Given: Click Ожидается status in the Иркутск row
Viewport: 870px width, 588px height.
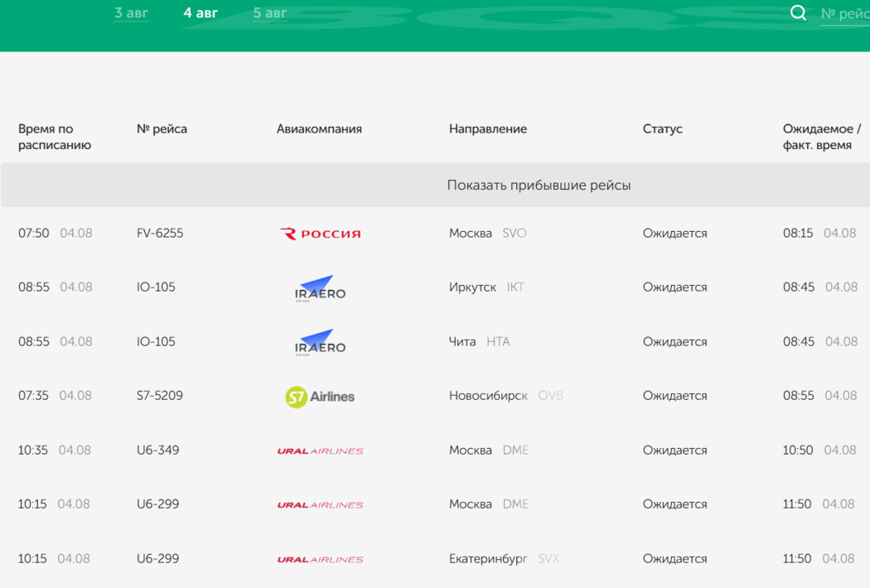Looking at the screenshot, I should tap(674, 287).
